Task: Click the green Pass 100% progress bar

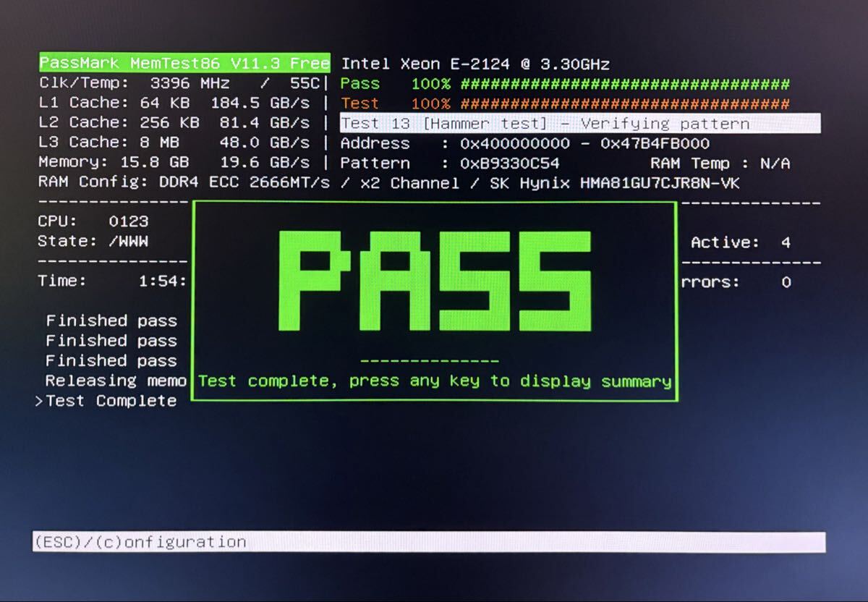Action: click(565, 83)
